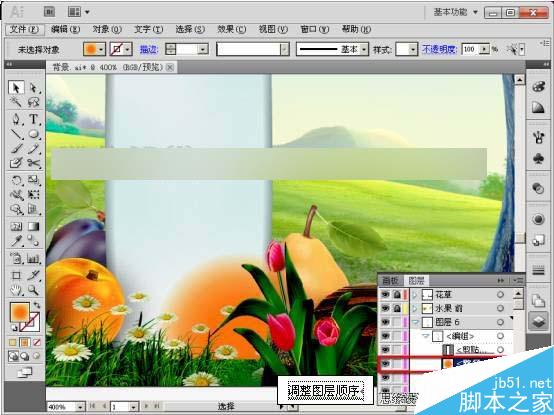Select the Artboard tool
Viewport: 554px width, 415px height.
coord(16,275)
